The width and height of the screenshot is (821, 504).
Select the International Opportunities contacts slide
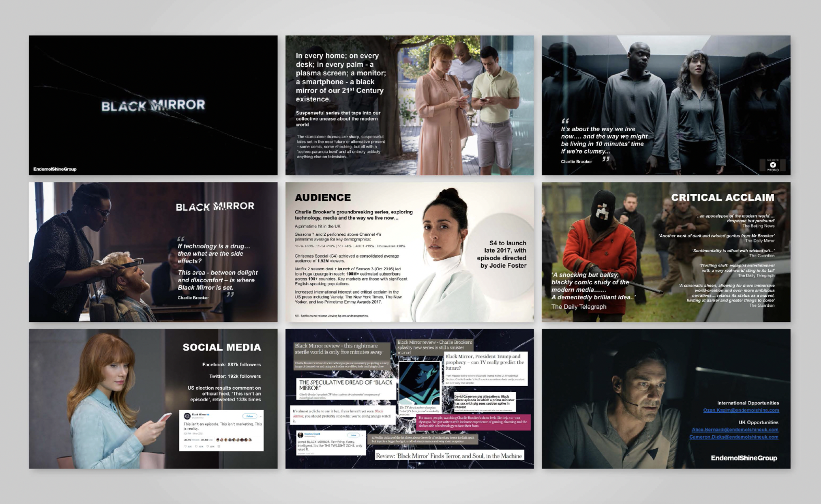666,399
